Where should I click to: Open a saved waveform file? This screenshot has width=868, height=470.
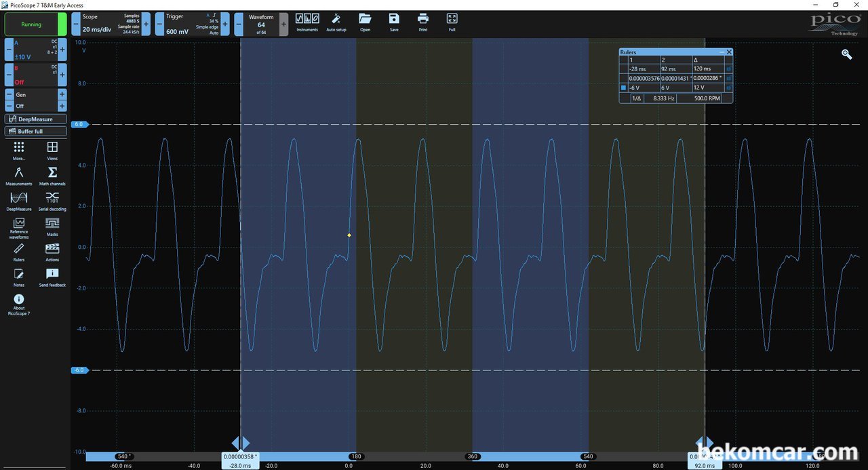[x=365, y=22]
